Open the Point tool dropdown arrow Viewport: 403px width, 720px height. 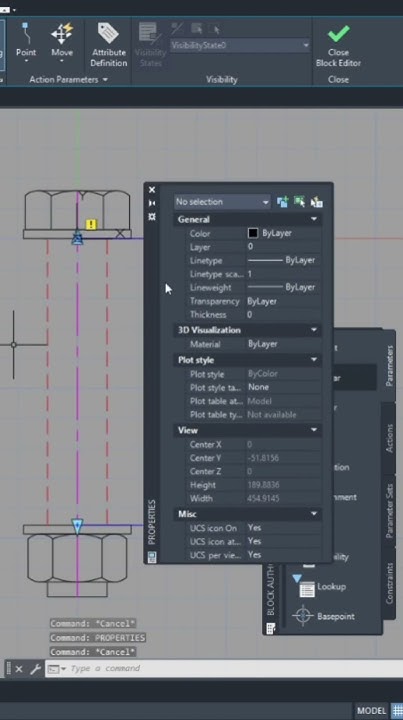[26, 61]
